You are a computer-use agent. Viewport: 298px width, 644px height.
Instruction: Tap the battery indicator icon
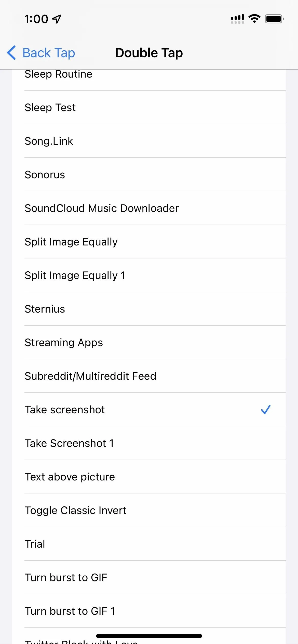274,19
